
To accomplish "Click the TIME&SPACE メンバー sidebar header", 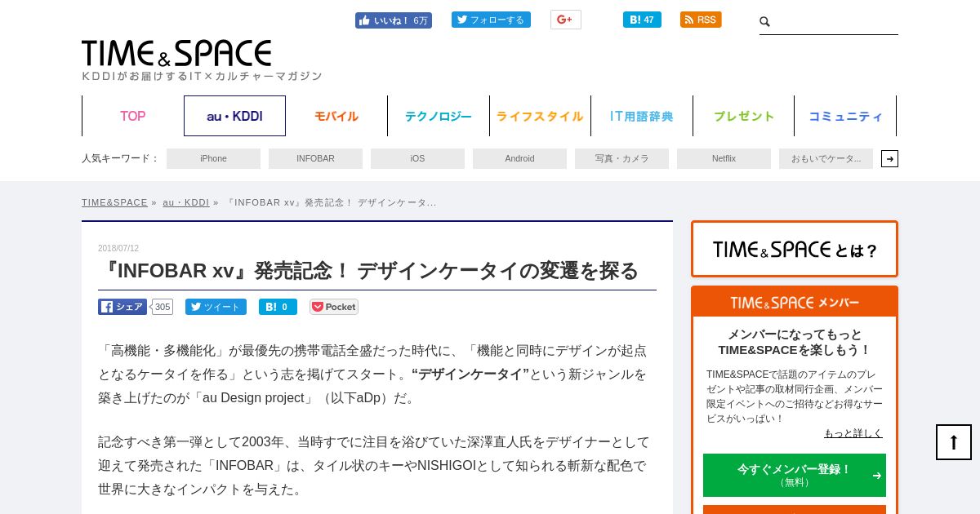I will (x=795, y=302).
